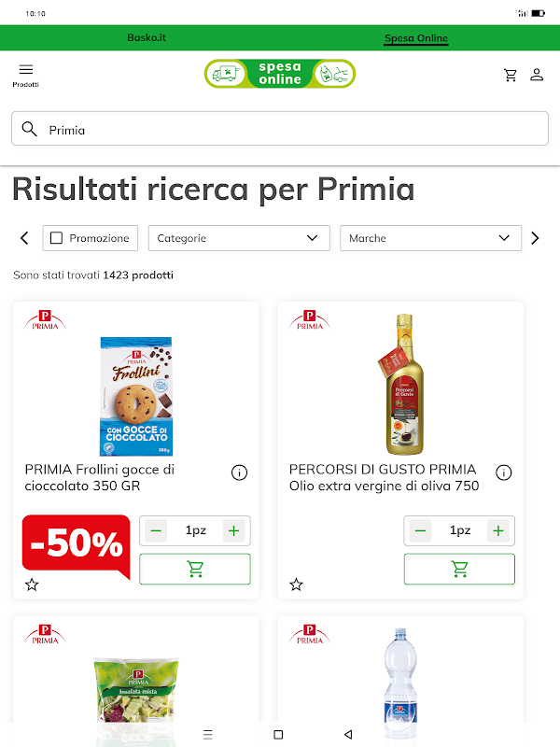Open the Prodotti hamburger menu

point(26,76)
